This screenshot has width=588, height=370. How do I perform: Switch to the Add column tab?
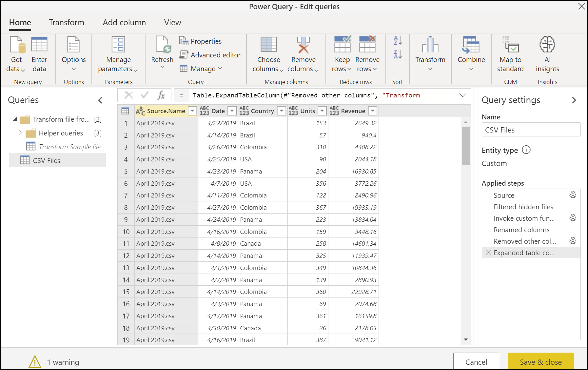(124, 23)
